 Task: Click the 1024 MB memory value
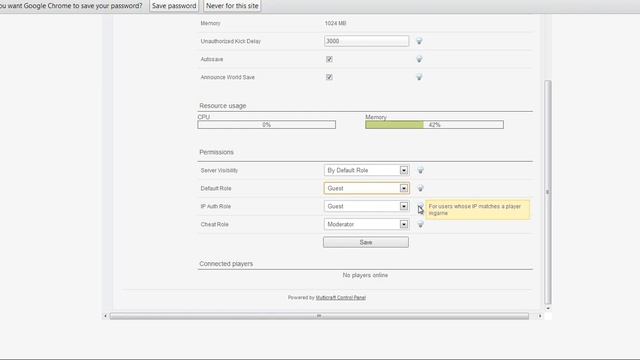336,23
